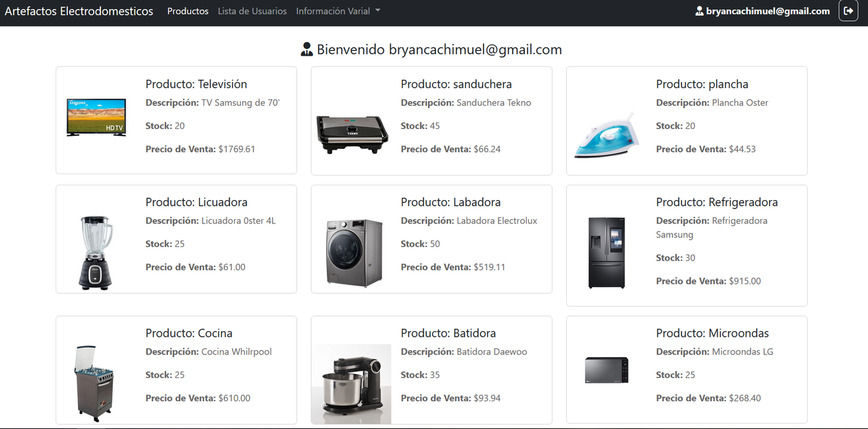Click the blue plancha iron image
Image resolution: width=868 pixels, height=429 pixels.
607,135
